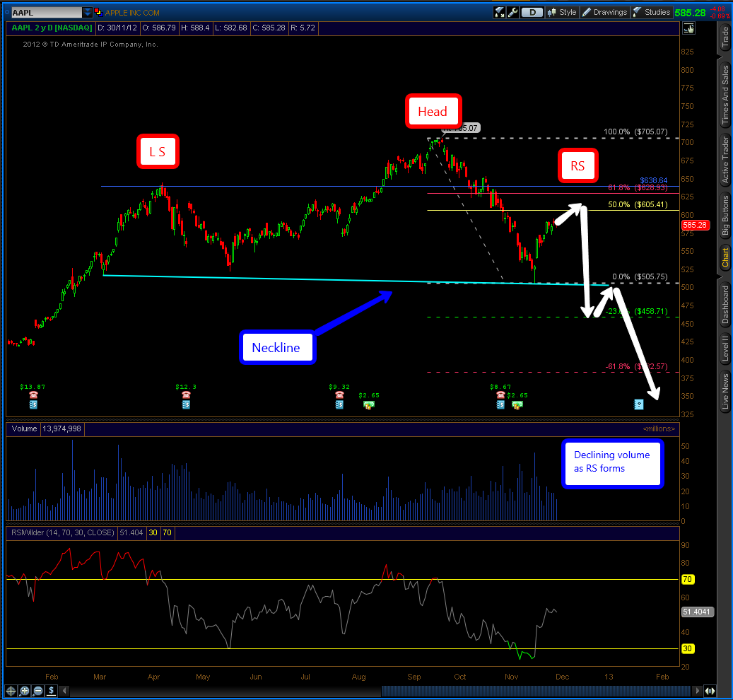Click the earnings dollar icon under $8.67
Viewport: 733px width, 700px height.
[500, 405]
